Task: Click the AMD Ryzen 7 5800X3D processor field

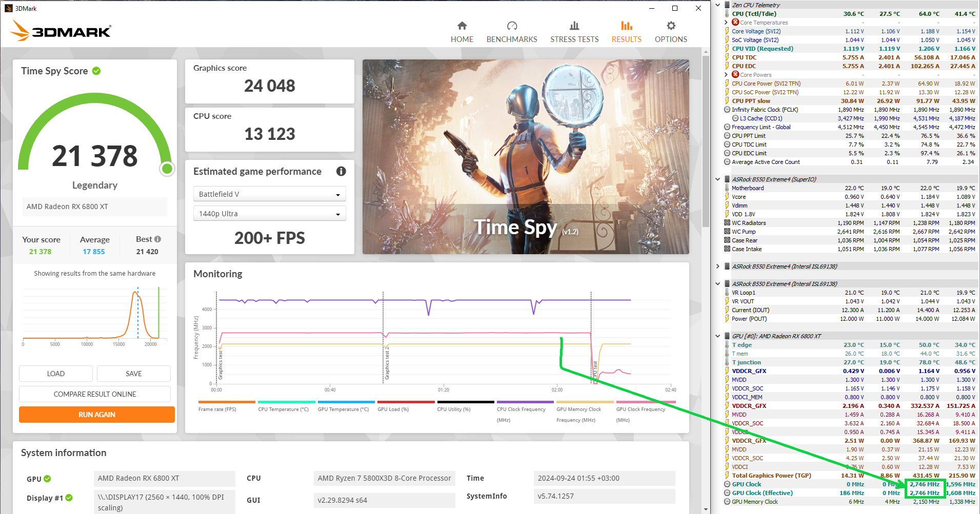Action: pyautogui.click(x=384, y=478)
